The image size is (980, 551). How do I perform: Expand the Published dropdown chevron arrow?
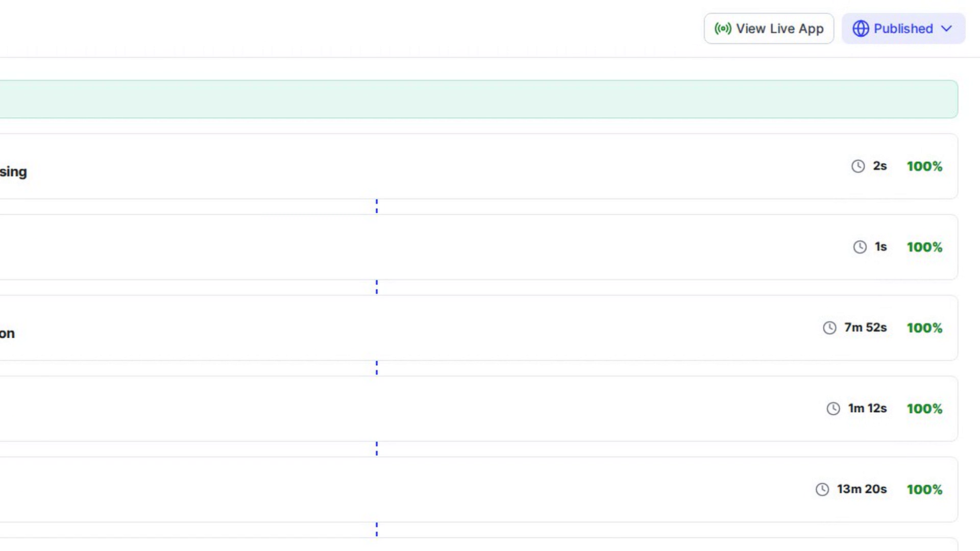tap(946, 29)
